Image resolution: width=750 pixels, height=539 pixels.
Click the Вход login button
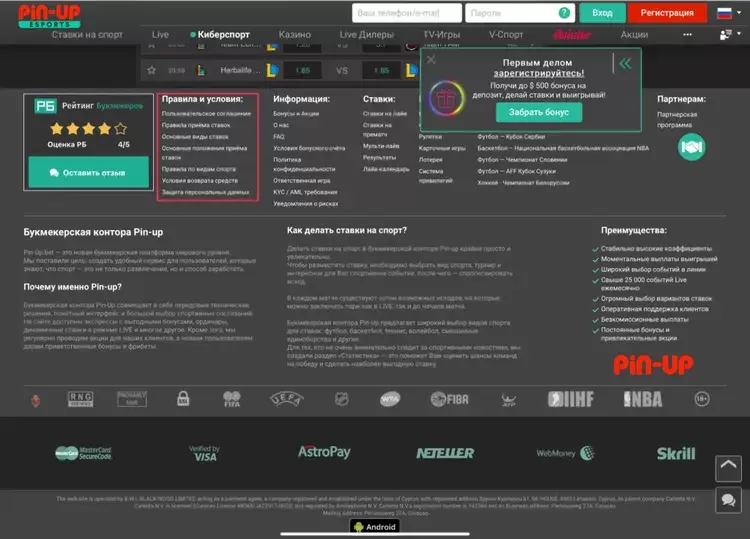pyautogui.click(x=602, y=13)
